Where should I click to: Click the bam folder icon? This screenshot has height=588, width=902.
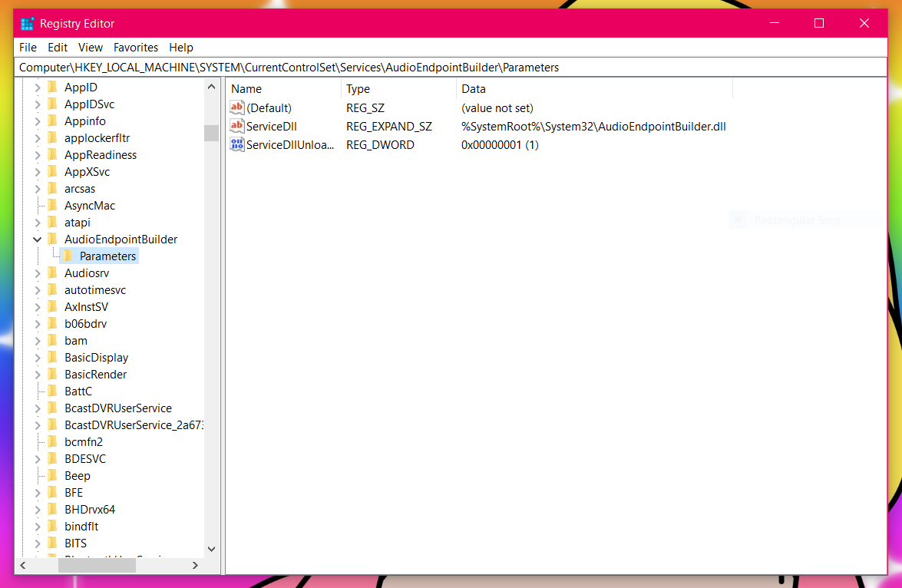pos(53,340)
